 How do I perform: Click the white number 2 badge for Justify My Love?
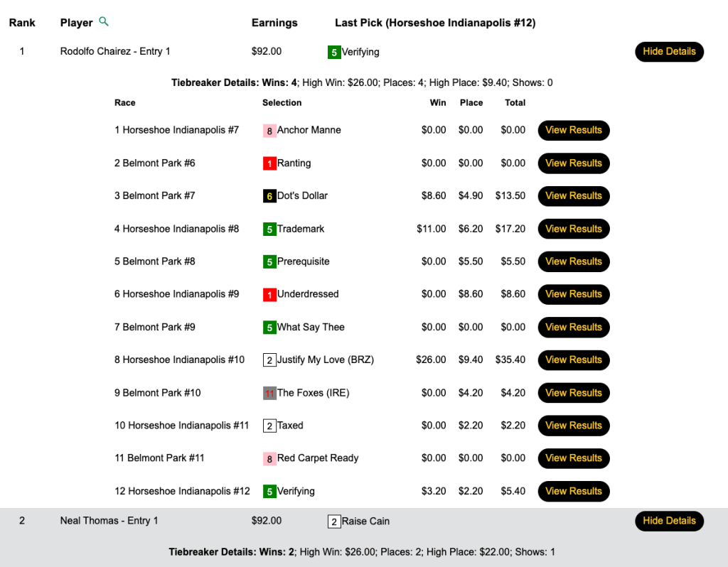coord(269,360)
